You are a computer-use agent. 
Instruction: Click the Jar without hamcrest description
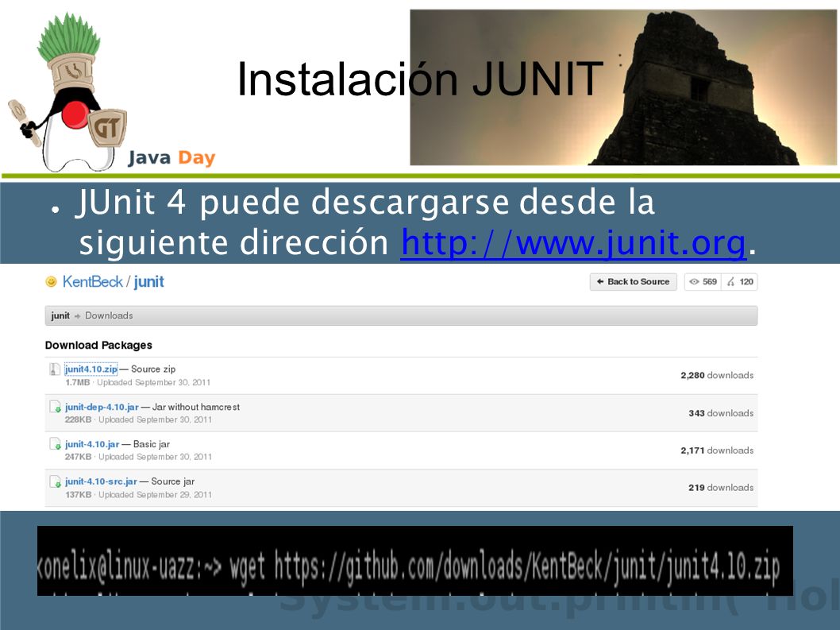(x=196, y=407)
